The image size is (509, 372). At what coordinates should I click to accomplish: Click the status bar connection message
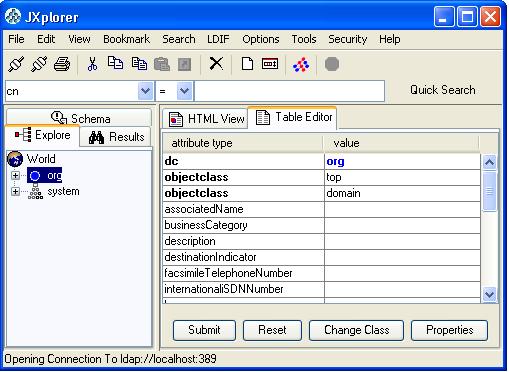[x=110, y=359]
